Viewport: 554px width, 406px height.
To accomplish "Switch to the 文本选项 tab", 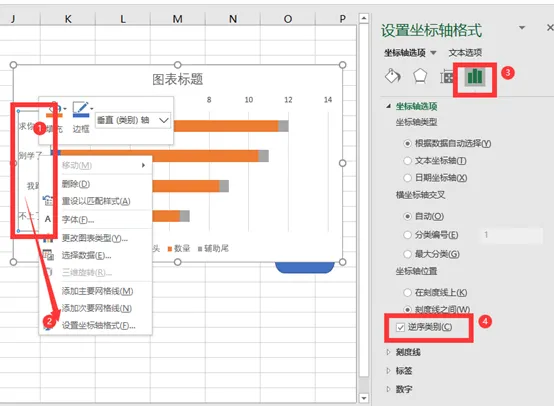I will click(465, 53).
